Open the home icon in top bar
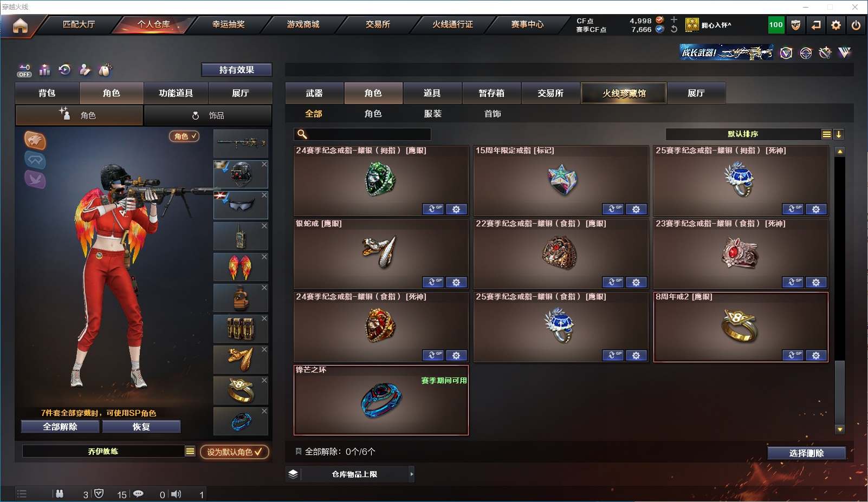This screenshot has width=868, height=502. [20, 25]
